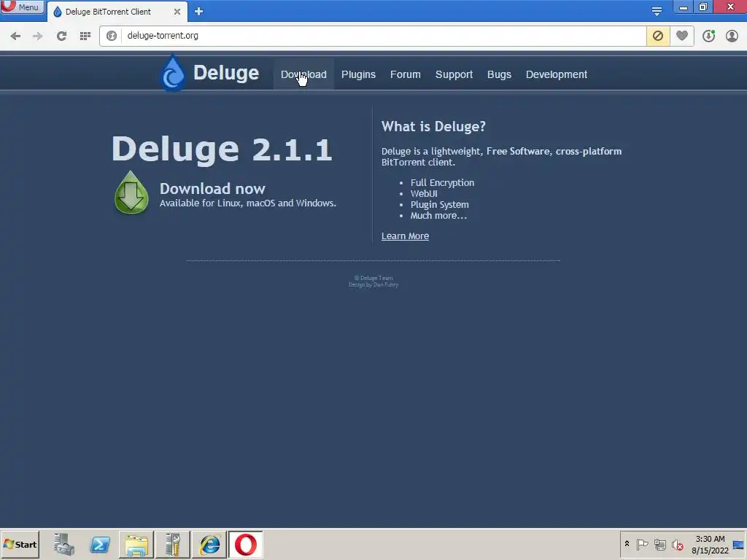Bookmark page with heart icon

coord(682,36)
